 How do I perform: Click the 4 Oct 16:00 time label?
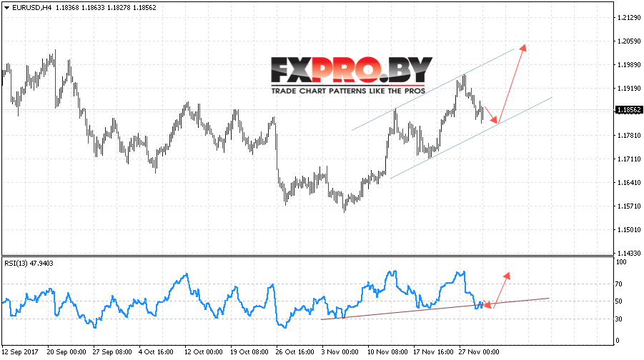pyautogui.click(x=156, y=352)
